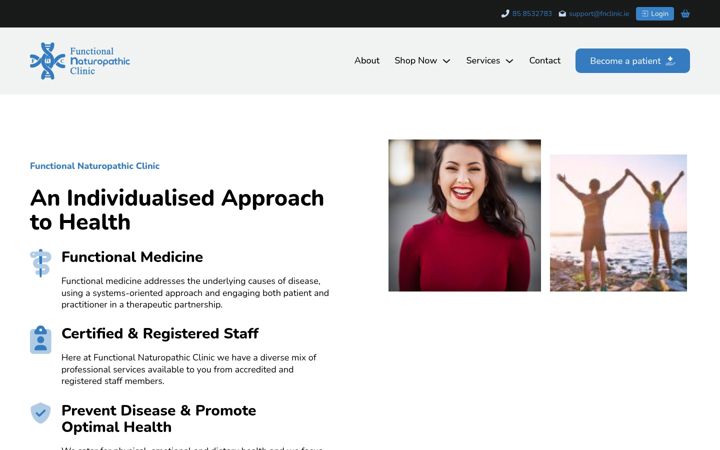The height and width of the screenshot is (450, 720).
Task: Click the support@fnclinic.ie email link
Action: pos(599,14)
